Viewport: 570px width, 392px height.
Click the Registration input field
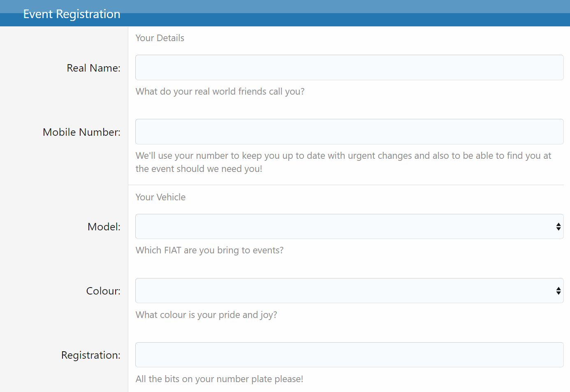pos(349,355)
